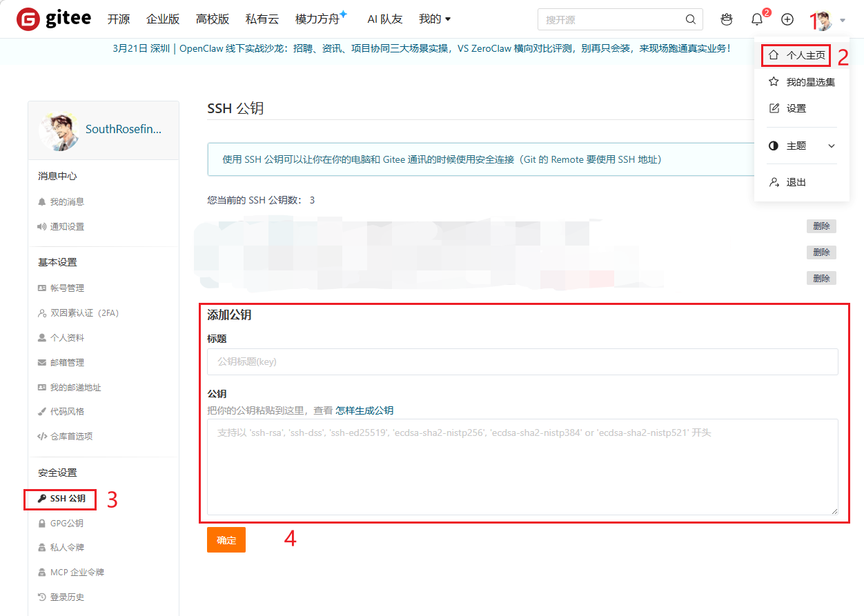The image size is (864, 616).
Task: Go to 我的消息 in sidebar
Action: pyautogui.click(x=67, y=201)
